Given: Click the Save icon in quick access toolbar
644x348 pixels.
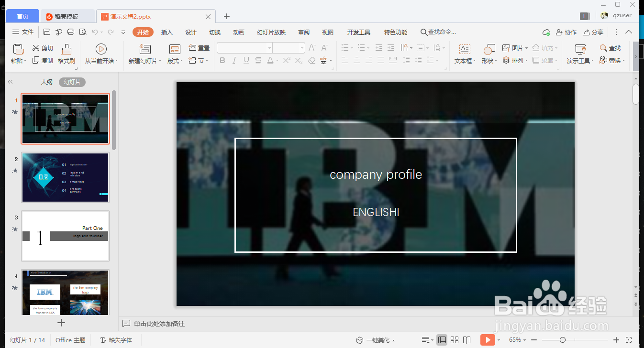Looking at the screenshot, I should (x=47, y=32).
